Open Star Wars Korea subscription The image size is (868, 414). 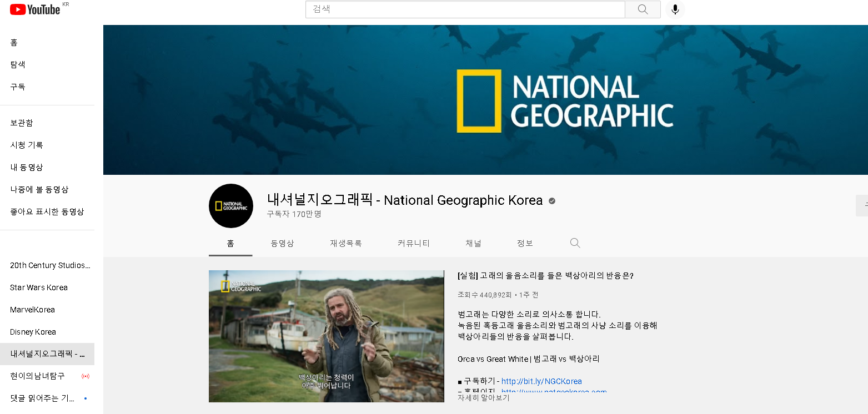pyautogui.click(x=47, y=287)
